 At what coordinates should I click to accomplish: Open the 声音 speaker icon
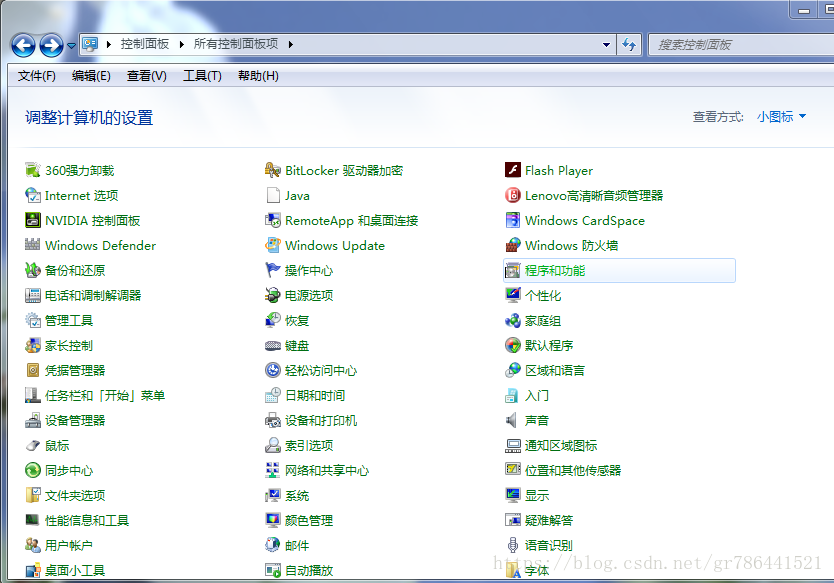tap(511, 420)
